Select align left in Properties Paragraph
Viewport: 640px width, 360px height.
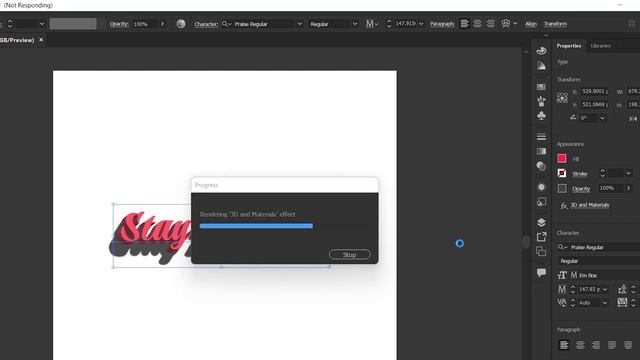tap(564, 345)
